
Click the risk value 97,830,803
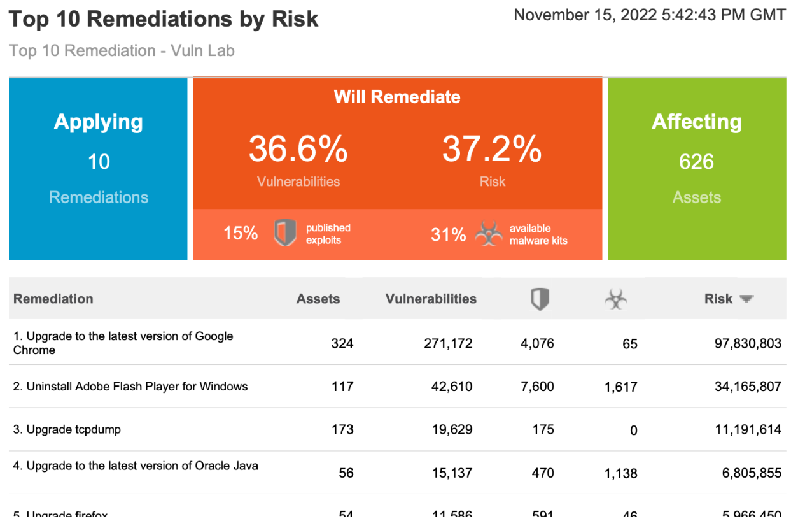pyautogui.click(x=748, y=344)
